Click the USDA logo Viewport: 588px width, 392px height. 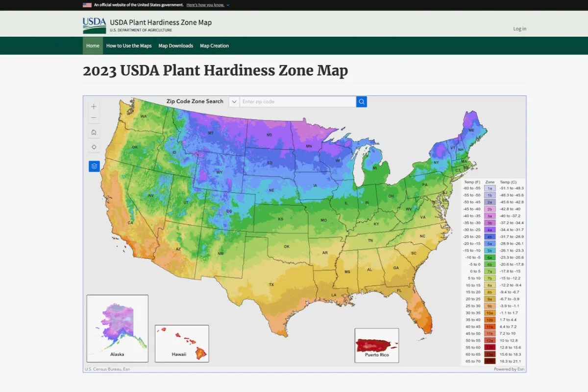[94, 24]
